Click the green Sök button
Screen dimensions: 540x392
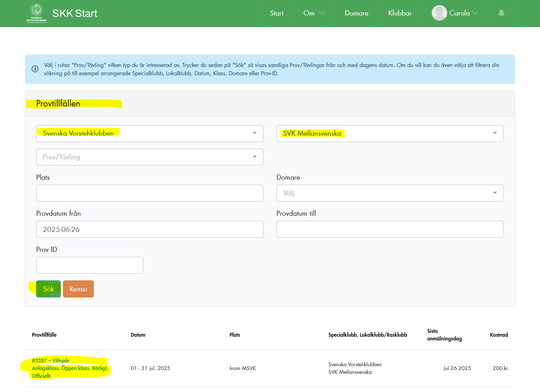click(x=48, y=289)
